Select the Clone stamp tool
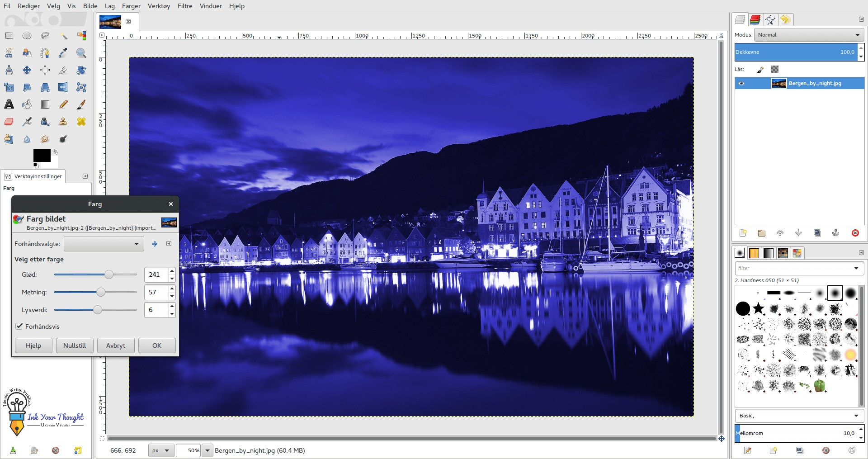The height and width of the screenshot is (459, 868). click(63, 122)
